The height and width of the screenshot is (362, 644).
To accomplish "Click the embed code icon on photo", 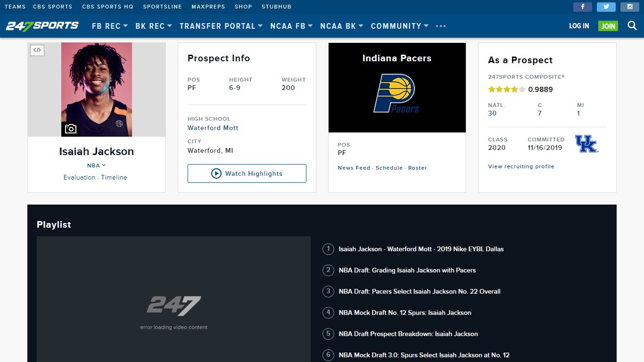I will click(x=37, y=50).
